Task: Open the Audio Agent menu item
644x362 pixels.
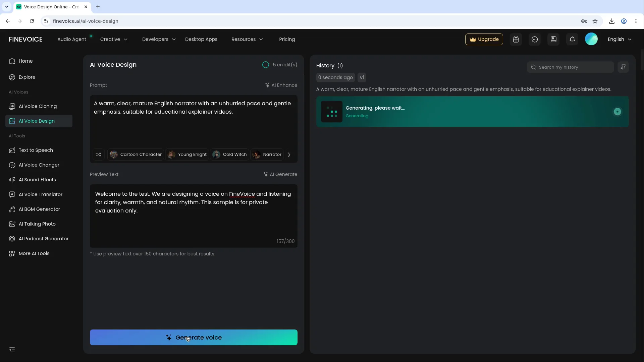Action: 72,39
